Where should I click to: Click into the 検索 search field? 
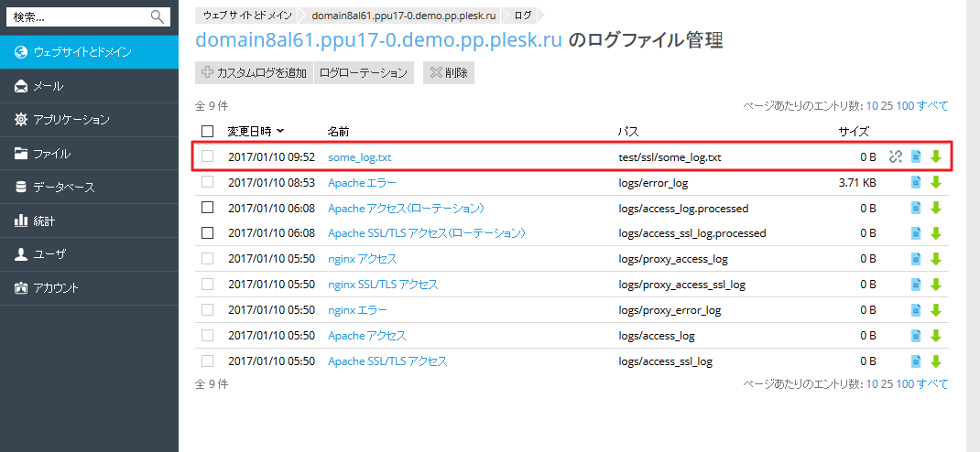tap(78, 16)
